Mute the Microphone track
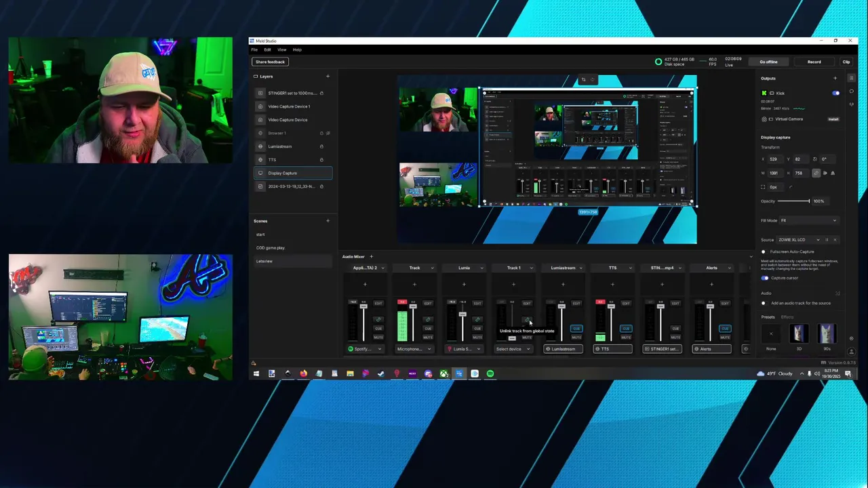The image size is (868, 488). pos(428,337)
